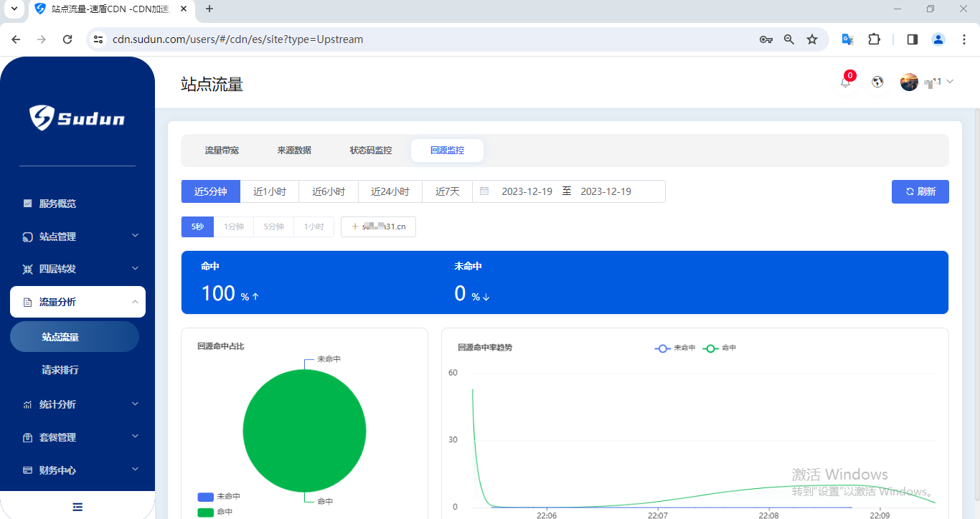Toggle the 命中 series in trend legend
The width and height of the screenshot is (980, 519).
(x=720, y=348)
